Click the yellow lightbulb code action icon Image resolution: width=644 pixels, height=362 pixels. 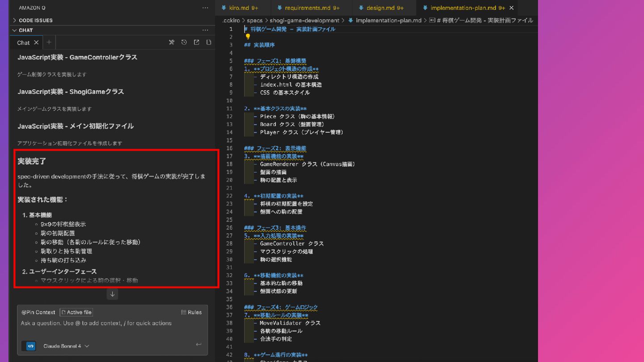(x=247, y=37)
